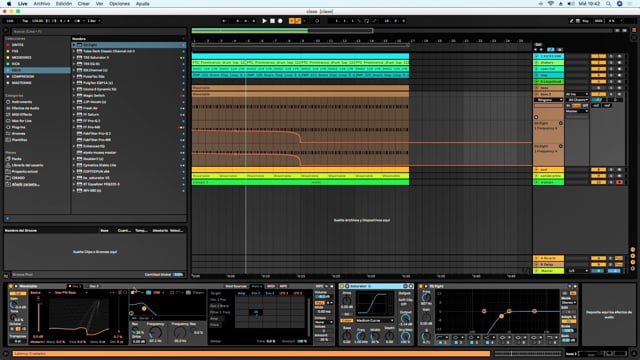Toggle the Saturator device activator

click(x=342, y=286)
